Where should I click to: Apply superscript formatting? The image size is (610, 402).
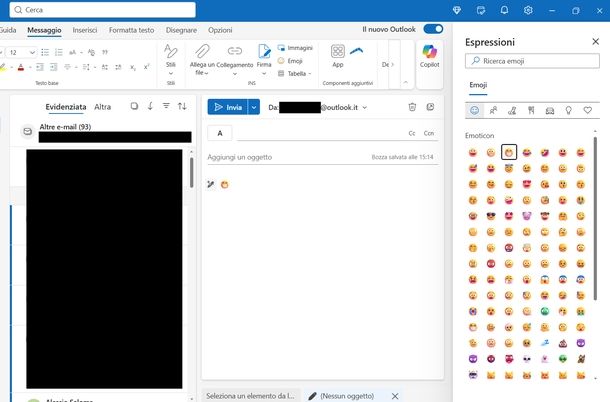(x=147, y=67)
